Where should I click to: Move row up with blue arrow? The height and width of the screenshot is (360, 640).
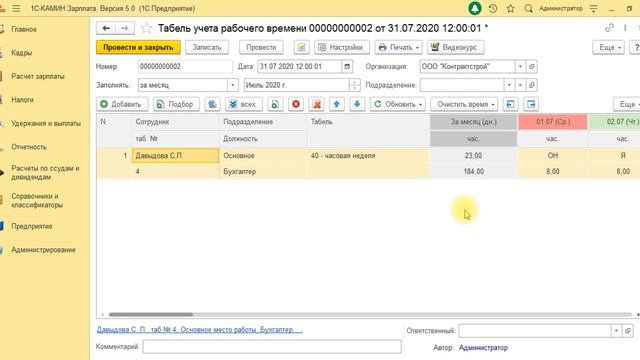337,104
